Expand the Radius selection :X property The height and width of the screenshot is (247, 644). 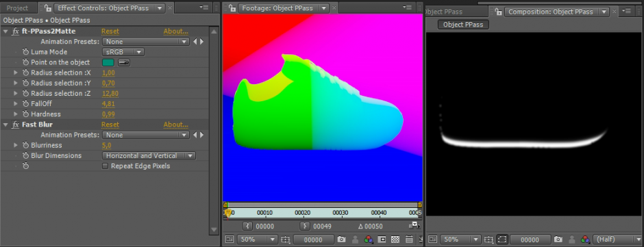click(x=16, y=73)
